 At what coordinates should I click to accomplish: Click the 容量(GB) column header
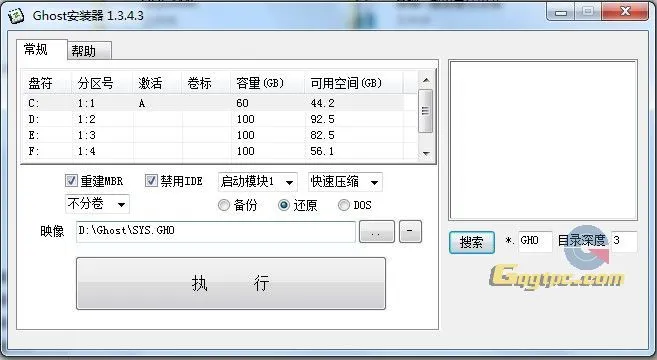[x=267, y=83]
